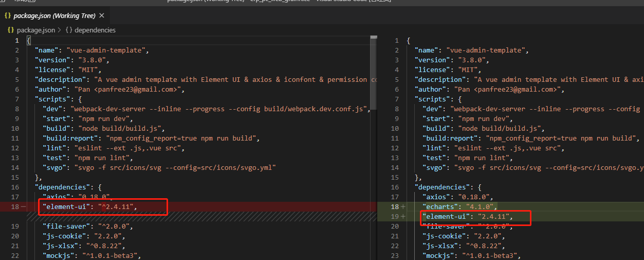The height and width of the screenshot is (260, 644).
Task: Click the "author" key in the right pane
Action: tap(431, 90)
